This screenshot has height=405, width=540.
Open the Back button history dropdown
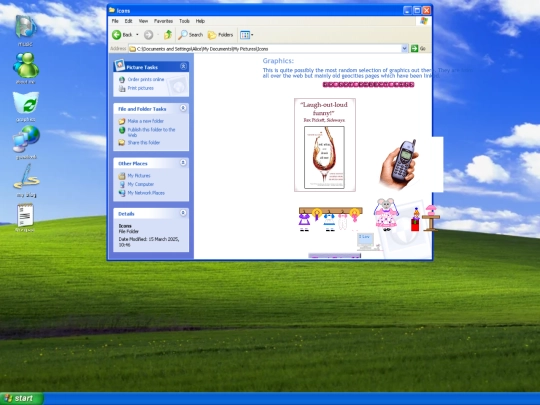click(137, 35)
